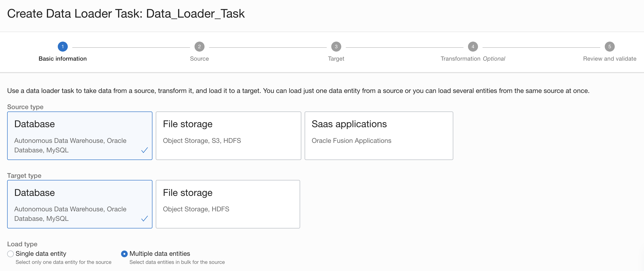Click the step 5 Review and validate indicator
The width and height of the screenshot is (644, 271).
(610, 47)
